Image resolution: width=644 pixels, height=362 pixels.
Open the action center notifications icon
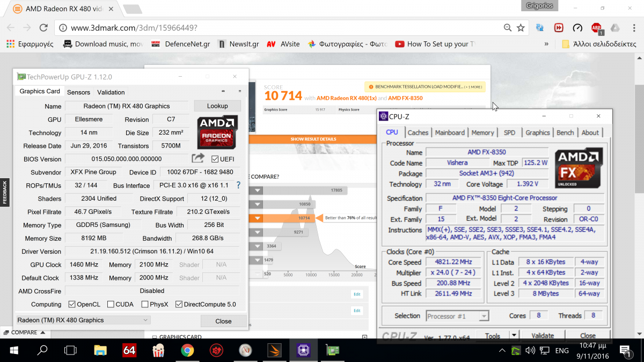click(x=625, y=351)
